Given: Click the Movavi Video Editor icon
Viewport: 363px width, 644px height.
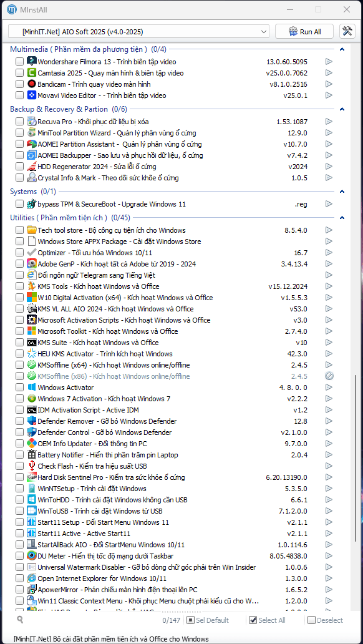Looking at the screenshot, I should (x=32, y=95).
